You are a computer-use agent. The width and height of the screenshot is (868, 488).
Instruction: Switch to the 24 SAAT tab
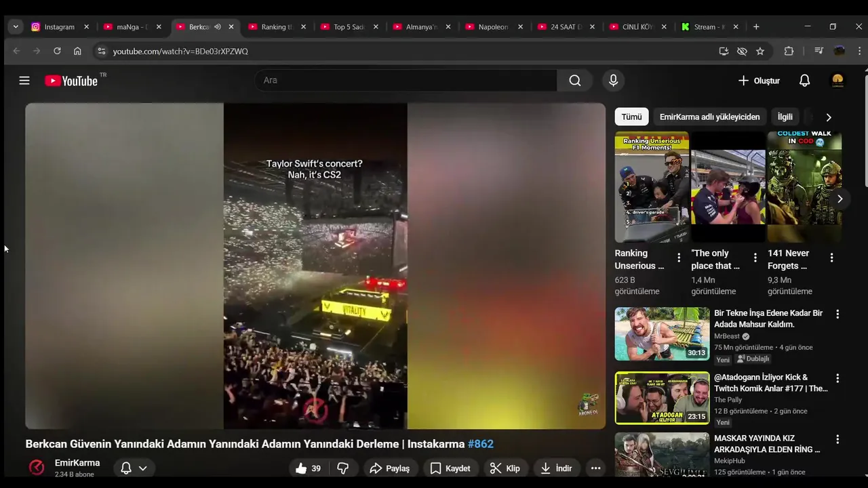566,27
